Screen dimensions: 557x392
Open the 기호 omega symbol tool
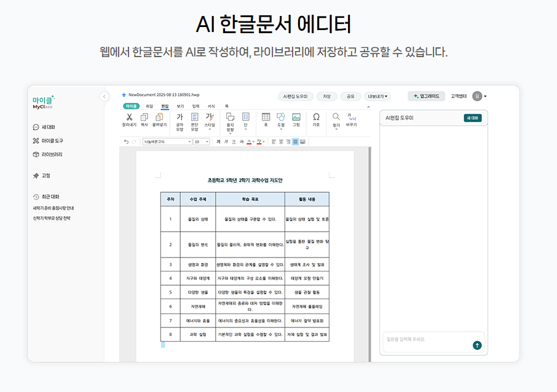tap(316, 117)
